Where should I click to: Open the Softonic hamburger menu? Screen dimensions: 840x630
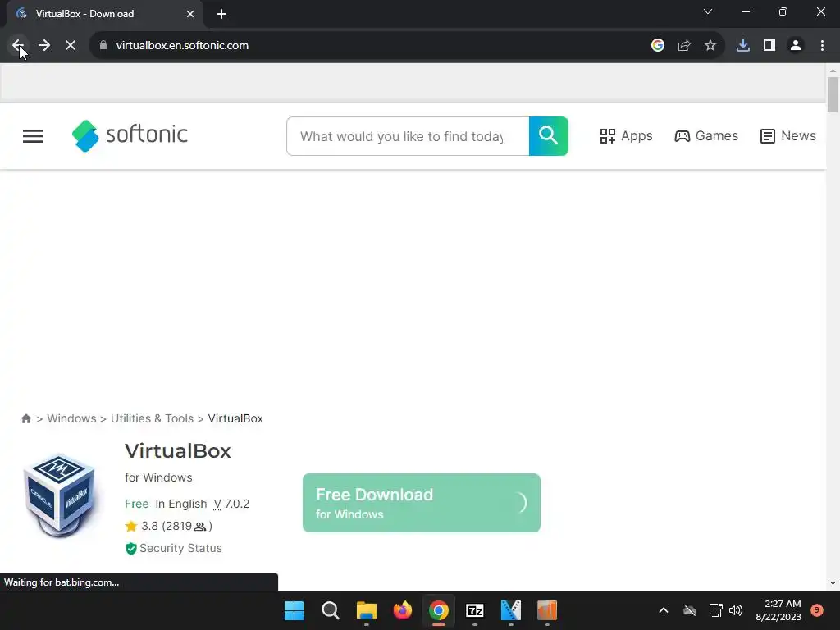point(33,136)
